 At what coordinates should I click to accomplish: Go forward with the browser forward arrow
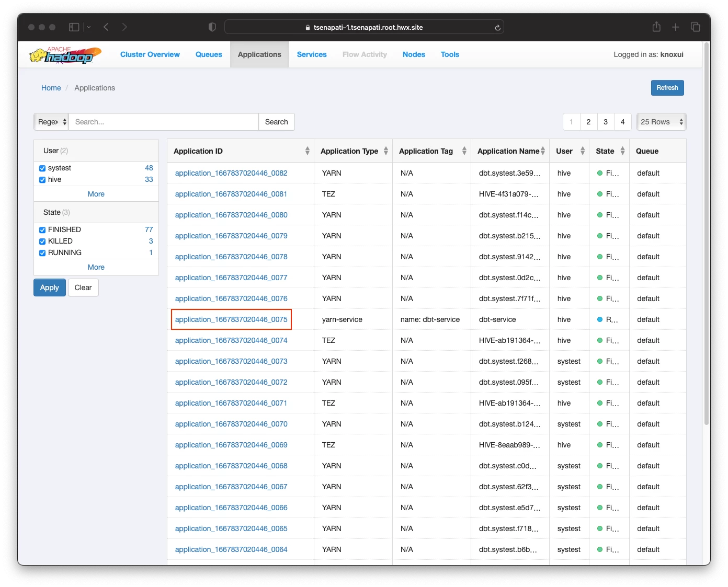point(124,27)
